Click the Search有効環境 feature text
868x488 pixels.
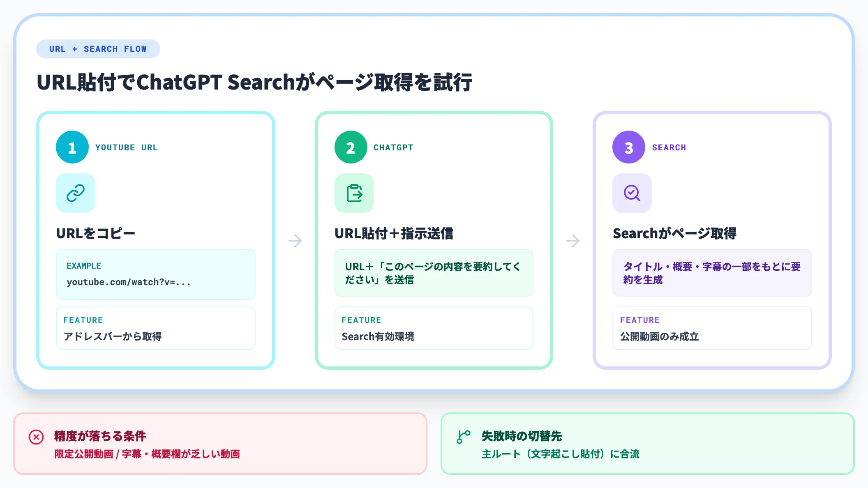(378, 336)
